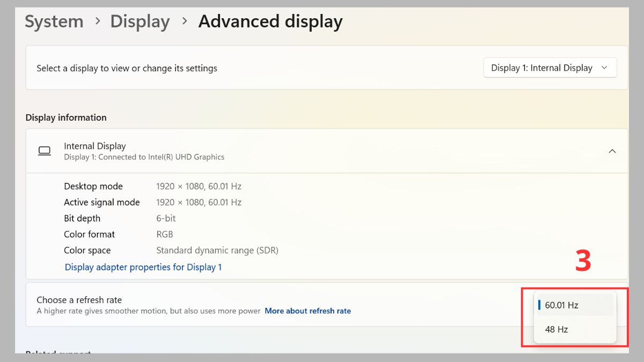
Task: Open Display adapter properties for Display 1
Action: click(x=143, y=267)
